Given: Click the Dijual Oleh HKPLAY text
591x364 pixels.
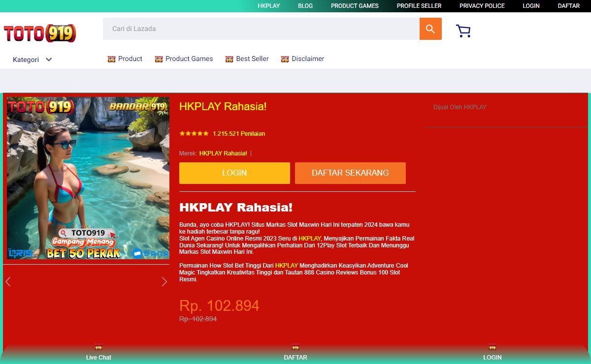Looking at the screenshot, I should [460, 107].
